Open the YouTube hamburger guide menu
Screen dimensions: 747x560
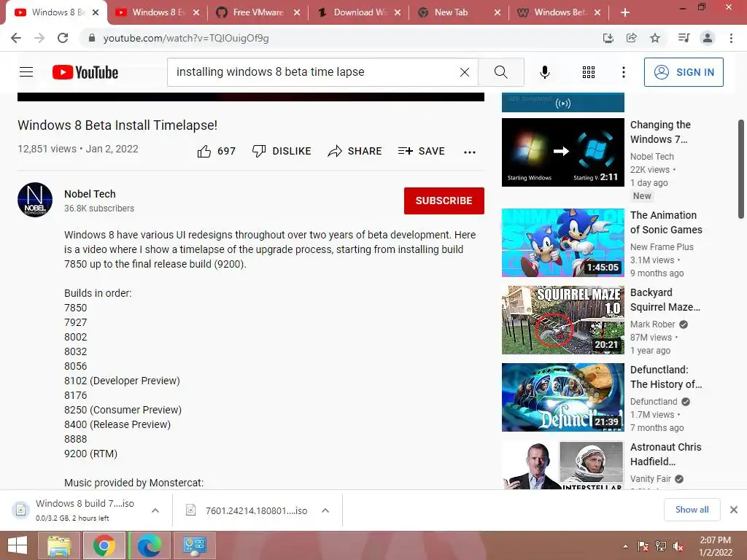(x=26, y=72)
